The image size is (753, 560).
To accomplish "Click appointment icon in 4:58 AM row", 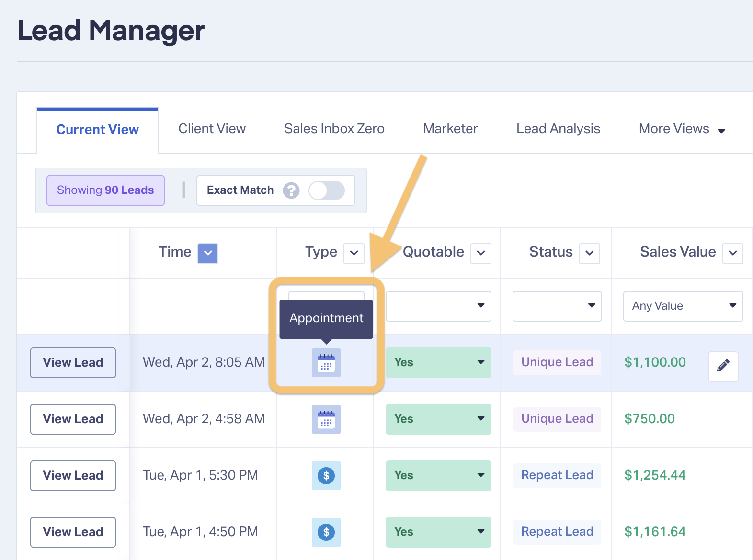I will click(326, 419).
